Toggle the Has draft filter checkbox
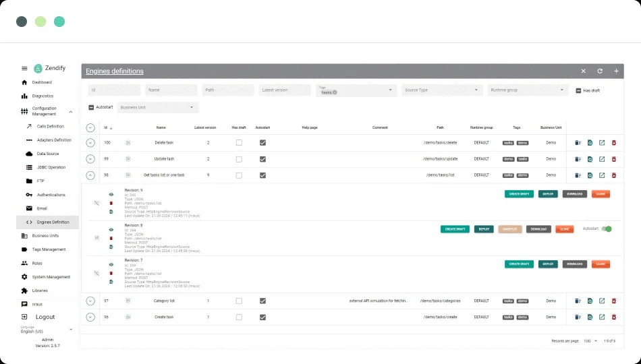The image size is (641, 364). (x=578, y=90)
